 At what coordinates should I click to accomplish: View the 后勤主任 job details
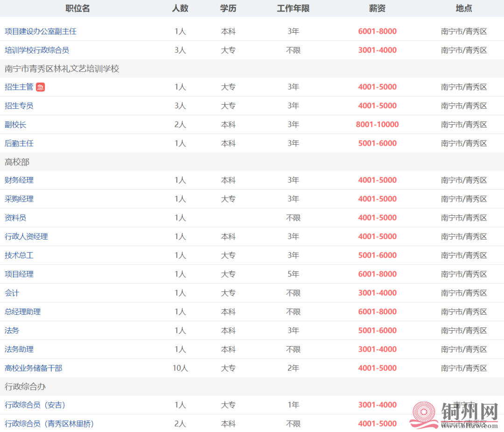coord(19,143)
